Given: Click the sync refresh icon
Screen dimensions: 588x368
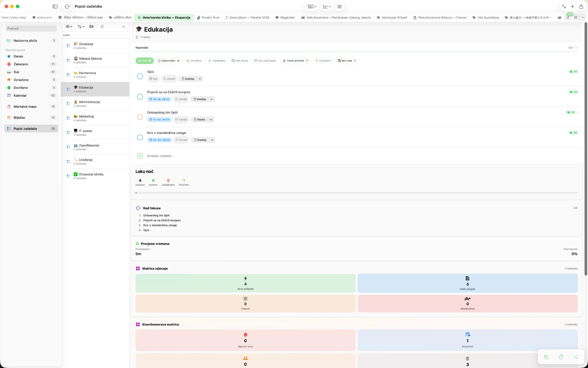Looking at the screenshot, I should pos(67,7).
